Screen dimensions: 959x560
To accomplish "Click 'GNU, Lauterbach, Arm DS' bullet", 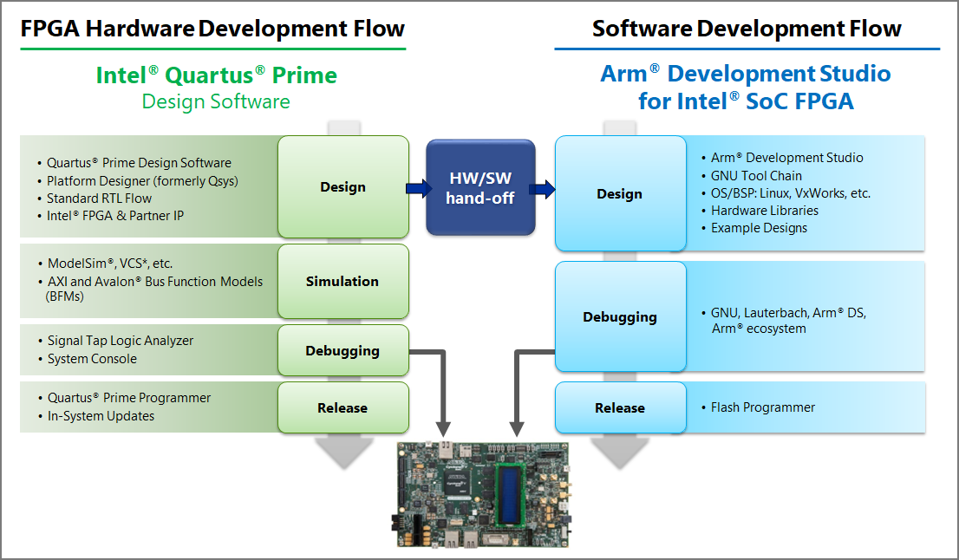I will tap(788, 321).
